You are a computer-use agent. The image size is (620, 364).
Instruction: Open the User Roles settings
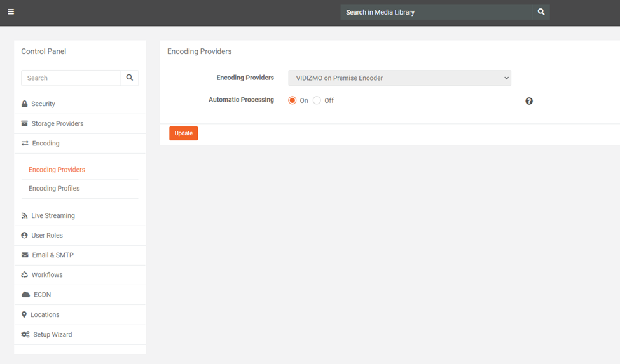coord(47,236)
